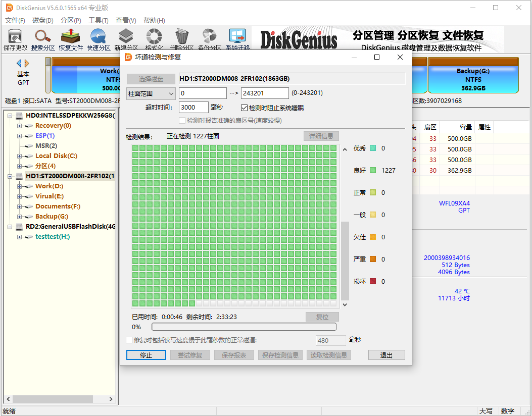Select the Backup(G:) partition bar
The image size is (532, 416).
click(x=473, y=76)
